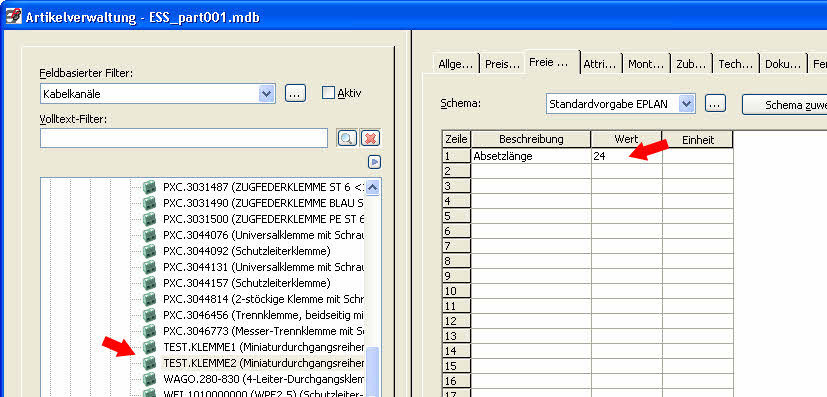The image size is (827, 397).
Task: Click the Wert column header
Action: 627,139
